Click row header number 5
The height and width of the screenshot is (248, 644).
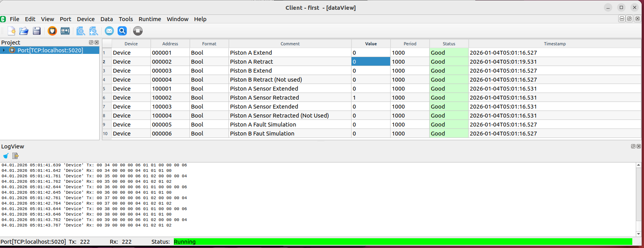(x=107, y=89)
